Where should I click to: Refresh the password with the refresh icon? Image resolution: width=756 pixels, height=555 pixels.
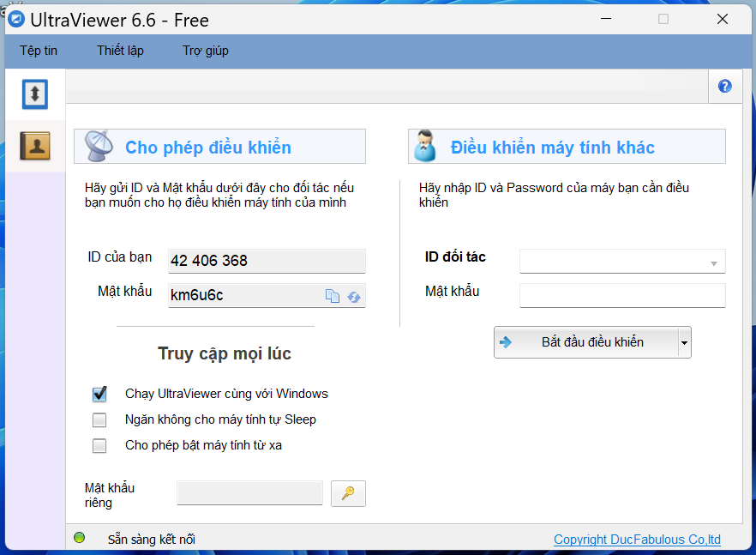[x=354, y=296]
